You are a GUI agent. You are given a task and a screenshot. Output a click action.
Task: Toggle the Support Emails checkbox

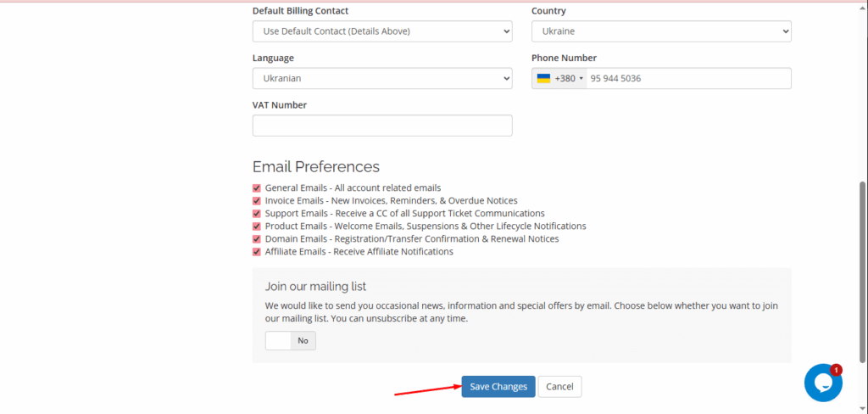click(257, 214)
